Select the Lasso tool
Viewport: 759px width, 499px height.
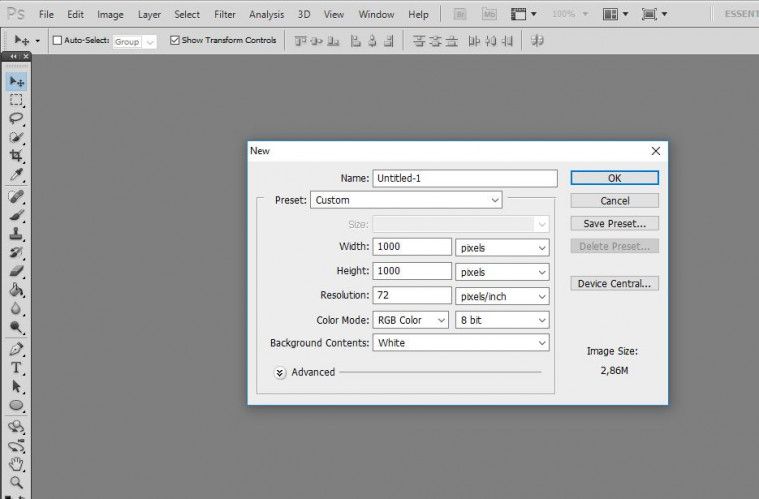17,118
